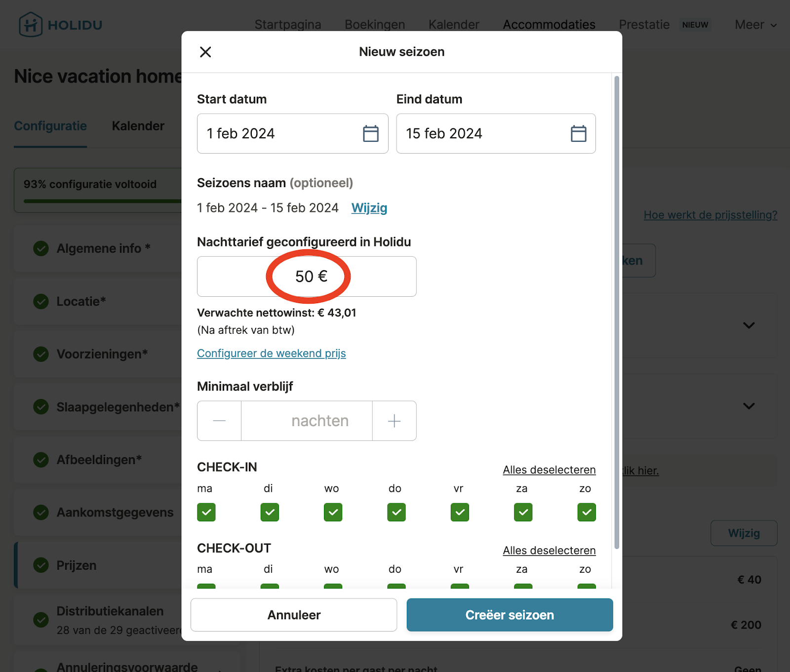
Task: Click the checkmark icon beside Locatie
Action: [x=41, y=301]
